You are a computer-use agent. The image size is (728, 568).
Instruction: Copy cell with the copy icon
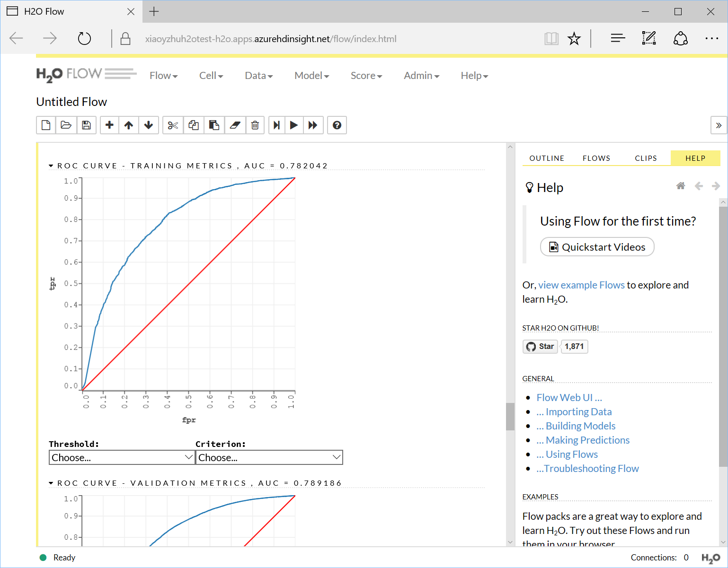[194, 125]
